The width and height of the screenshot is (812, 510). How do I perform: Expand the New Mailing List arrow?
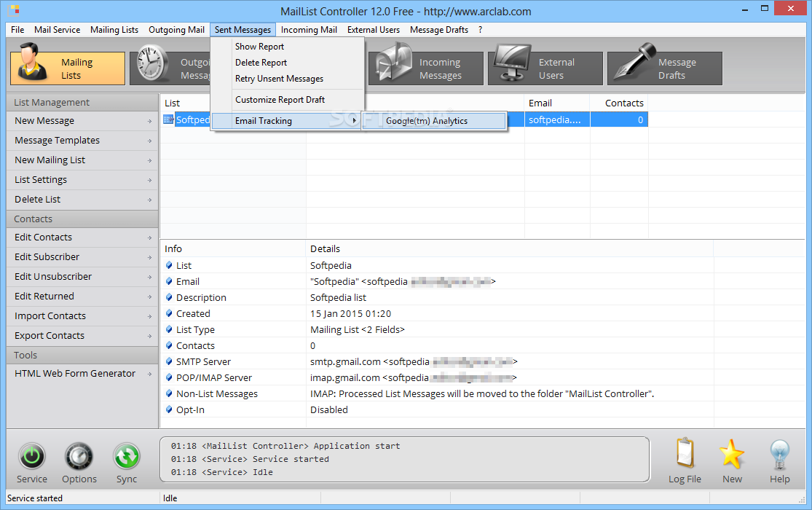point(150,161)
